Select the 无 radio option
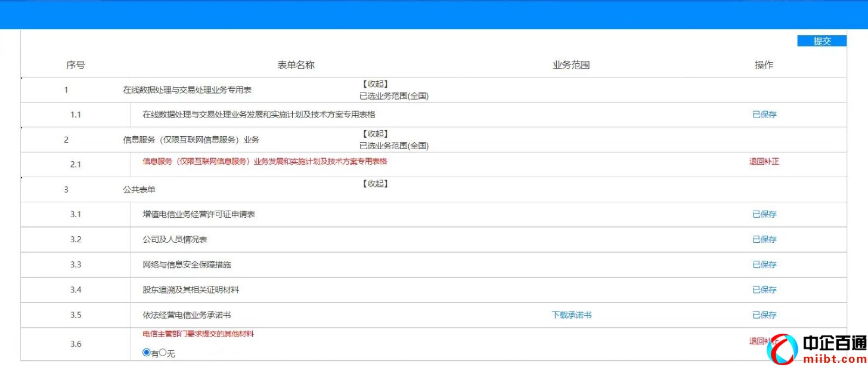868x367 pixels. point(162,353)
